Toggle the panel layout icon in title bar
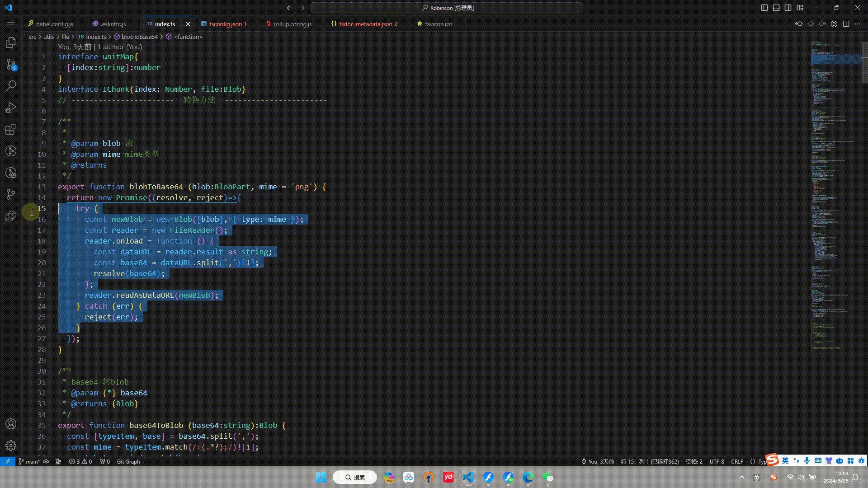The width and height of the screenshot is (868, 488). [776, 8]
